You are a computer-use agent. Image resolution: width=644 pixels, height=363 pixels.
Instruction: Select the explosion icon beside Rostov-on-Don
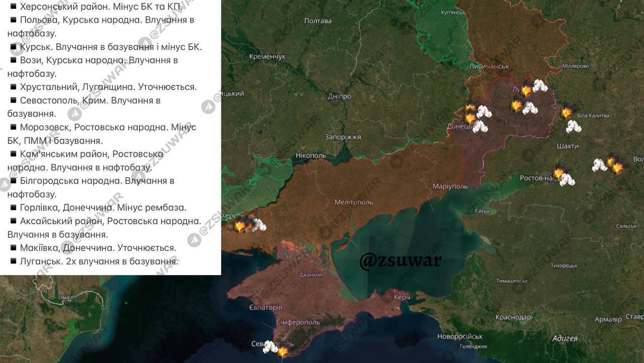(558, 173)
